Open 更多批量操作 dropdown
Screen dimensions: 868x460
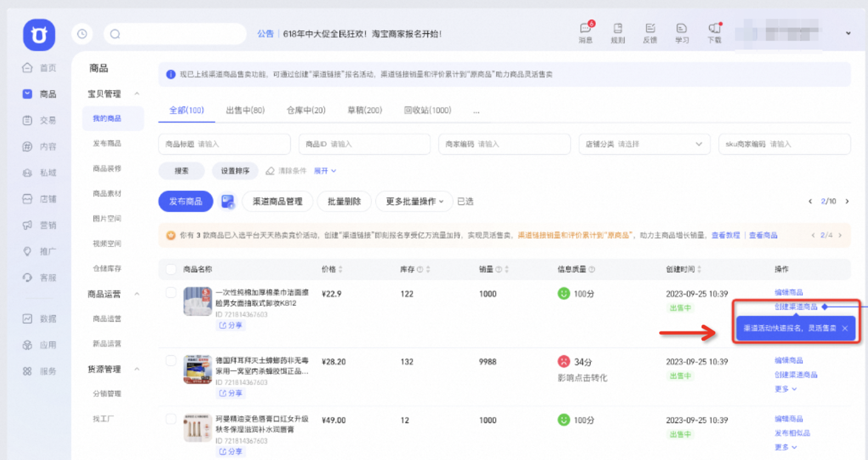[414, 201]
